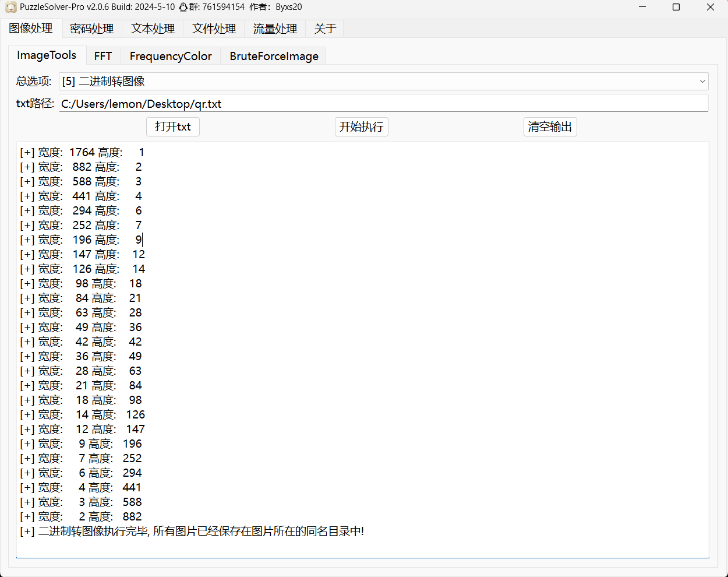Click output line 宽度 42 高度 42
The height and width of the screenshot is (577, 728).
click(x=81, y=342)
